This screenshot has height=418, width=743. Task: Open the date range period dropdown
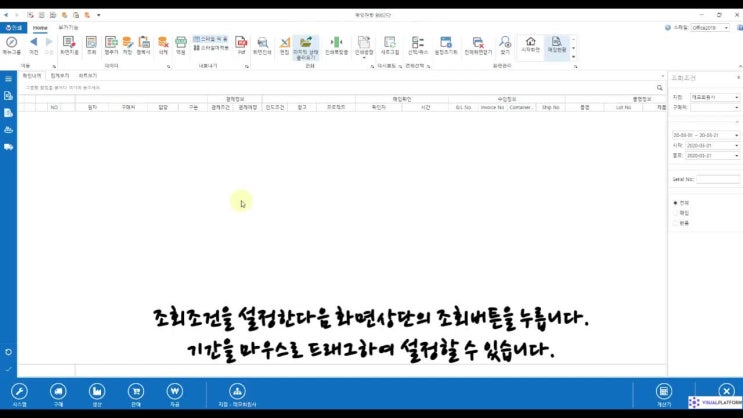[737, 135]
